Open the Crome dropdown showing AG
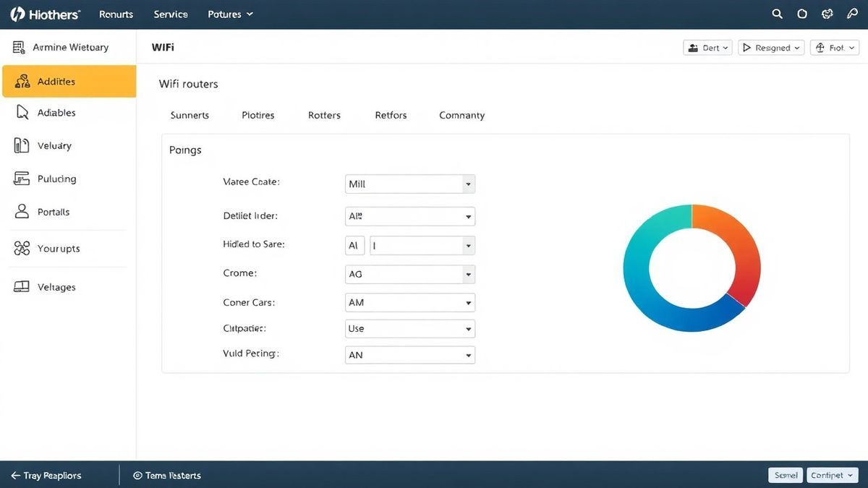868x488 pixels. click(x=410, y=274)
